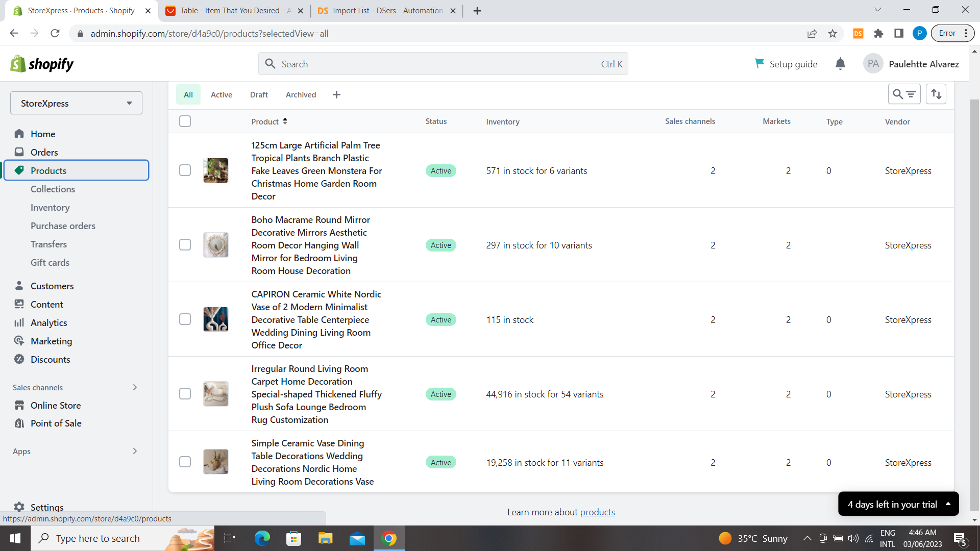
Task: Open Settings gear in sidebar
Action: 19,507
